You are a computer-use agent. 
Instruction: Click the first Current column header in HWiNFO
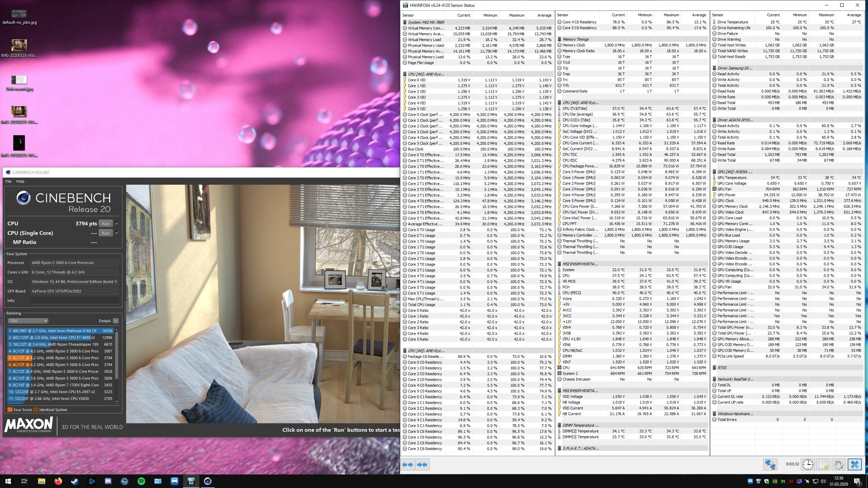pyautogui.click(x=458, y=15)
